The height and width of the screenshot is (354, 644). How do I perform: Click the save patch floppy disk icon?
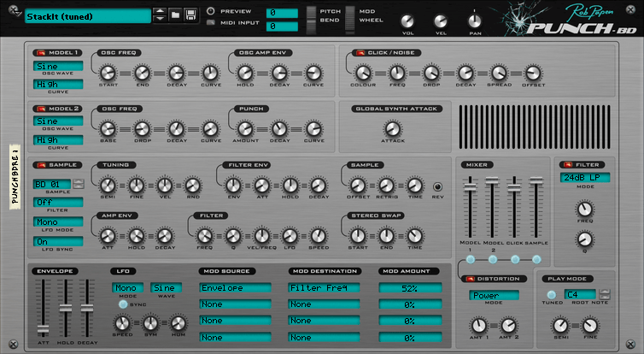[191, 15]
